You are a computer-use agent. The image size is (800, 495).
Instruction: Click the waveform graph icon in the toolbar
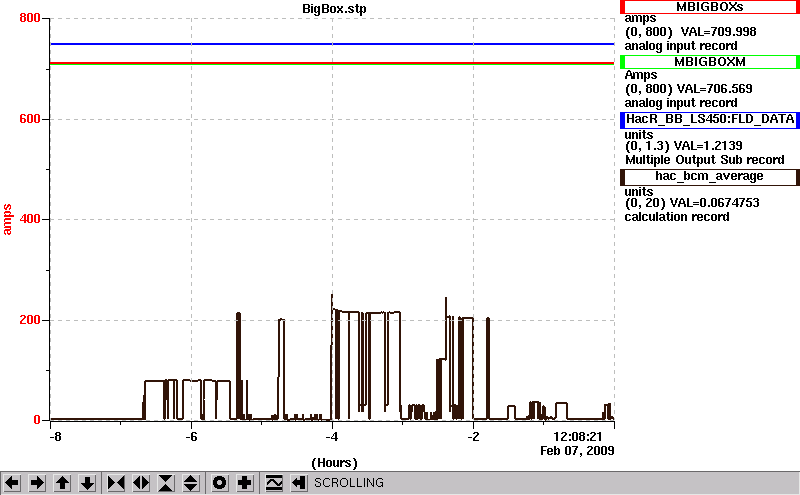point(274,483)
